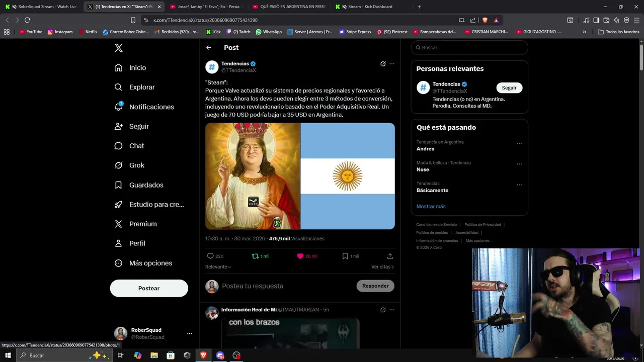Click the Buscar search box on X
This screenshot has height=362, width=644.
pyautogui.click(x=469, y=48)
